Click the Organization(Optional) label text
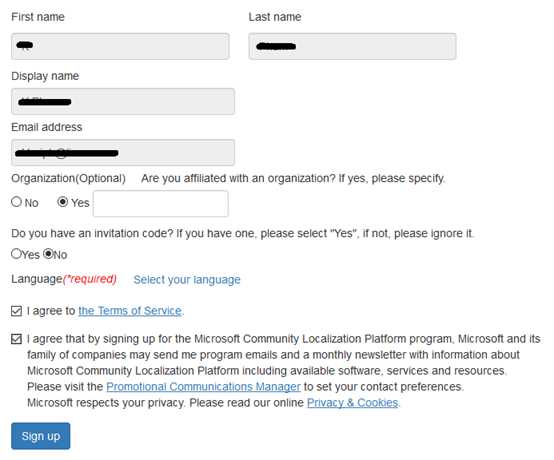 pyautogui.click(x=69, y=178)
